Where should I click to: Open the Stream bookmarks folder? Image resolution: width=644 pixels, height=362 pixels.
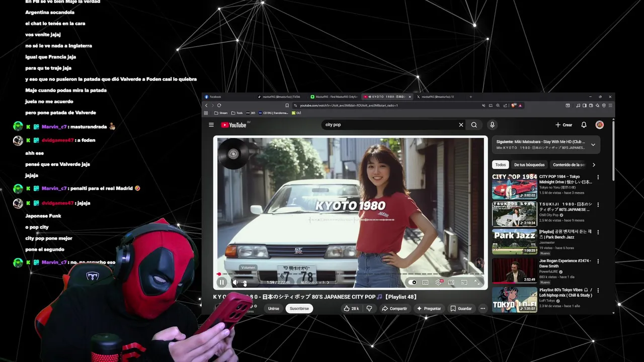[221, 113]
